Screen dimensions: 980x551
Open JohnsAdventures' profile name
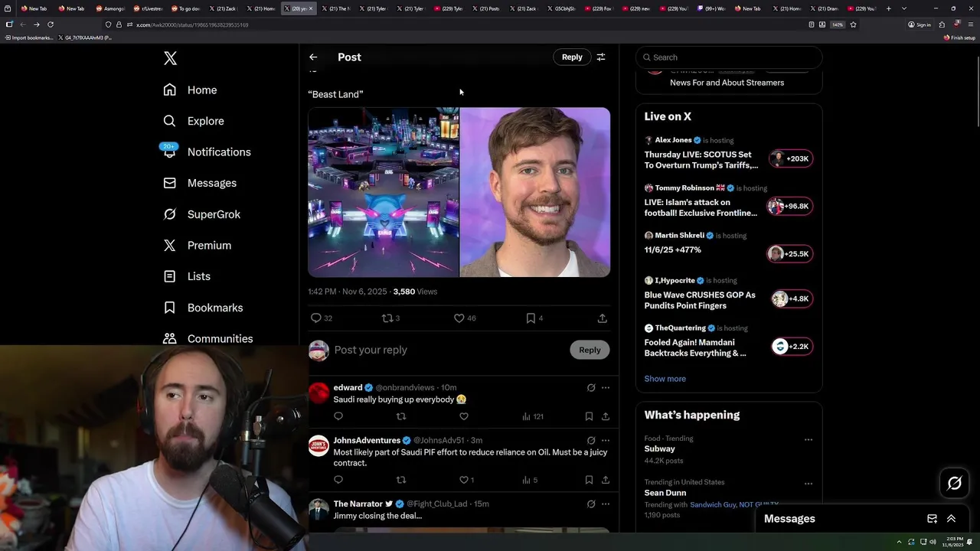(367, 441)
